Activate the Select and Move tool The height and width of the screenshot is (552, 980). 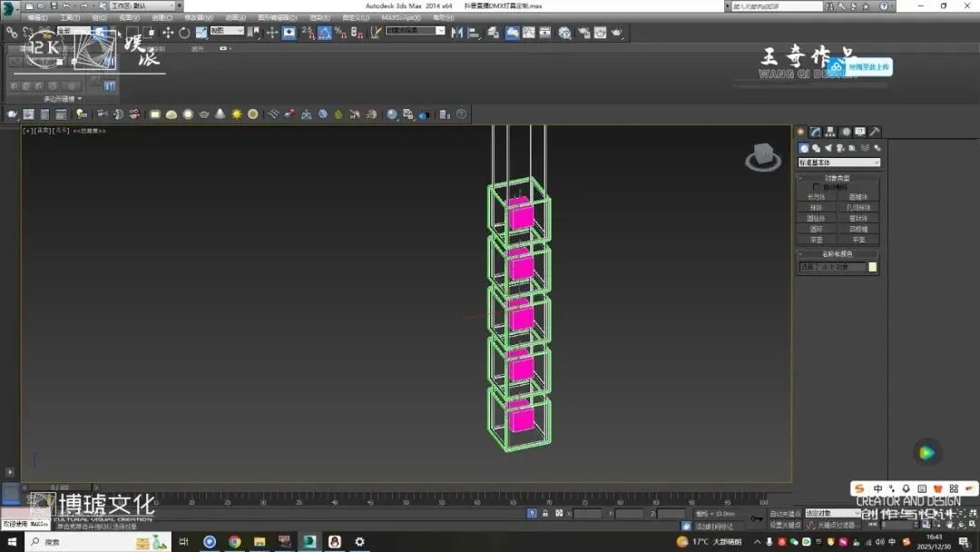(x=168, y=33)
